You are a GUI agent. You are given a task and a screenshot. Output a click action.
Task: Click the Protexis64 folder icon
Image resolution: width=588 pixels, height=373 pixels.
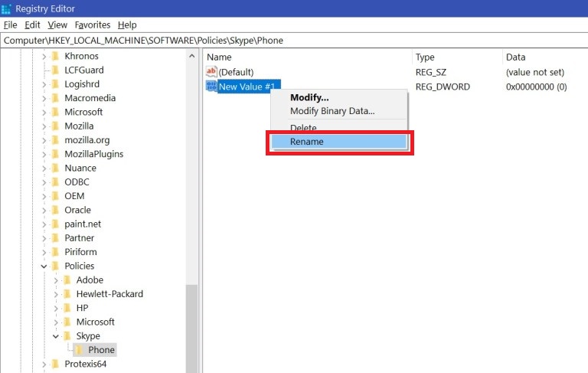(x=55, y=364)
